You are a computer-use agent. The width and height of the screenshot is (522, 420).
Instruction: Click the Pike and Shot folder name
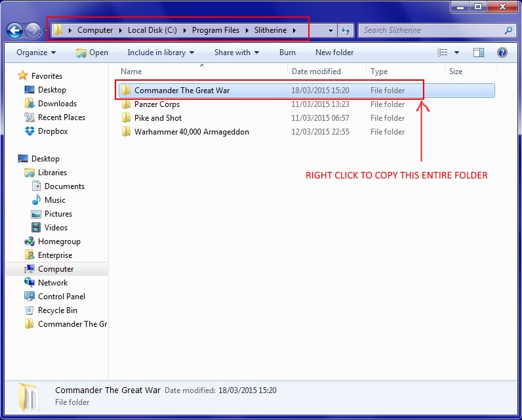tap(158, 118)
